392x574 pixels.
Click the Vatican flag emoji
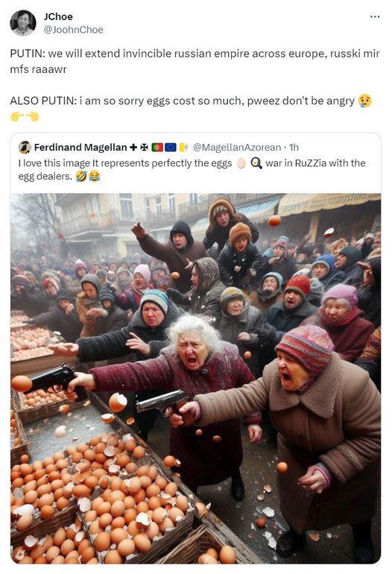(x=183, y=147)
